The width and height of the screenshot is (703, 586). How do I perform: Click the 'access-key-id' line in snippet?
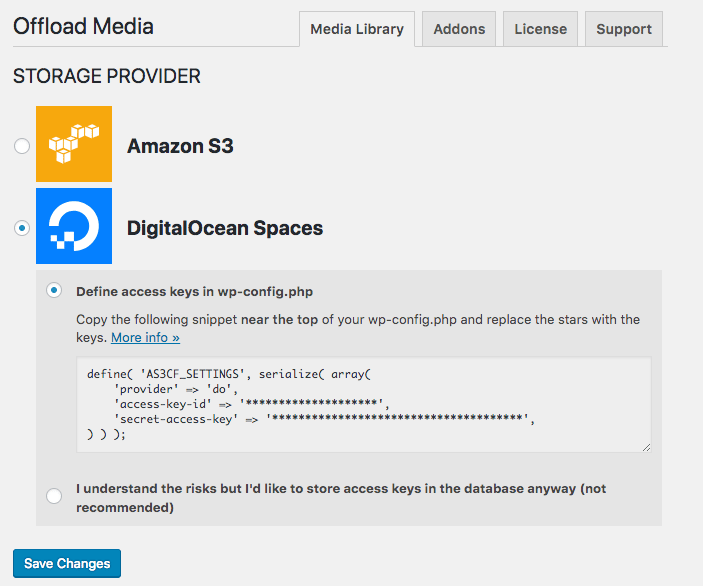click(x=252, y=404)
